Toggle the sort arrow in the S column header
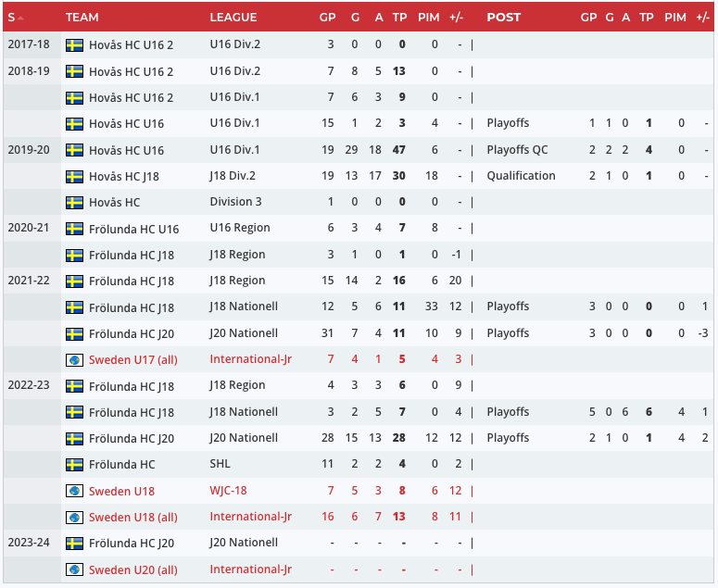The image size is (718, 588). point(20,18)
